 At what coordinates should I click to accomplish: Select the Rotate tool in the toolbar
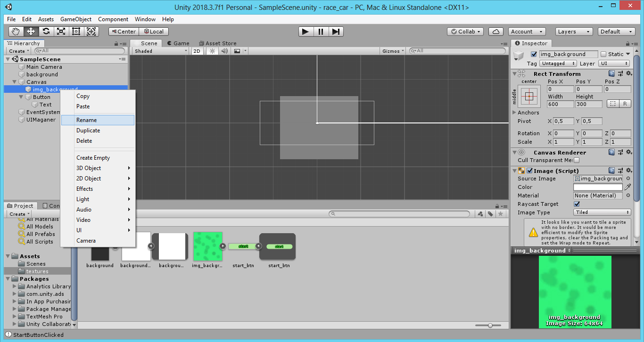tap(46, 32)
